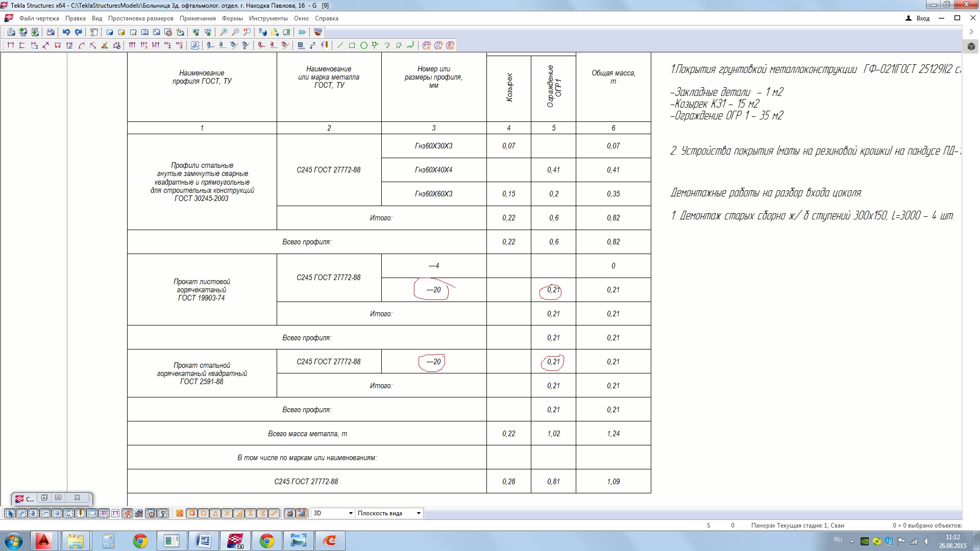Open Microsoft Word from the taskbar

click(203, 541)
